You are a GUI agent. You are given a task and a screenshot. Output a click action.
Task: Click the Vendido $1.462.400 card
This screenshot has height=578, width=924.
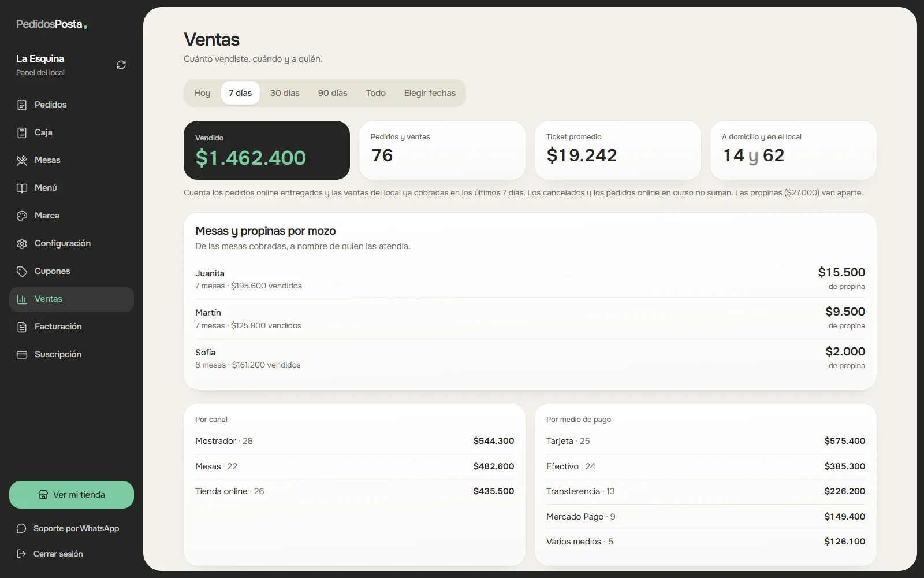click(x=267, y=150)
